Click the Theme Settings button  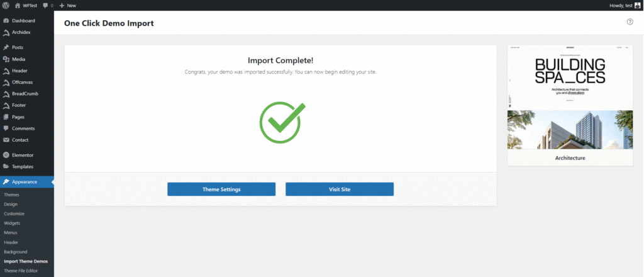click(221, 189)
